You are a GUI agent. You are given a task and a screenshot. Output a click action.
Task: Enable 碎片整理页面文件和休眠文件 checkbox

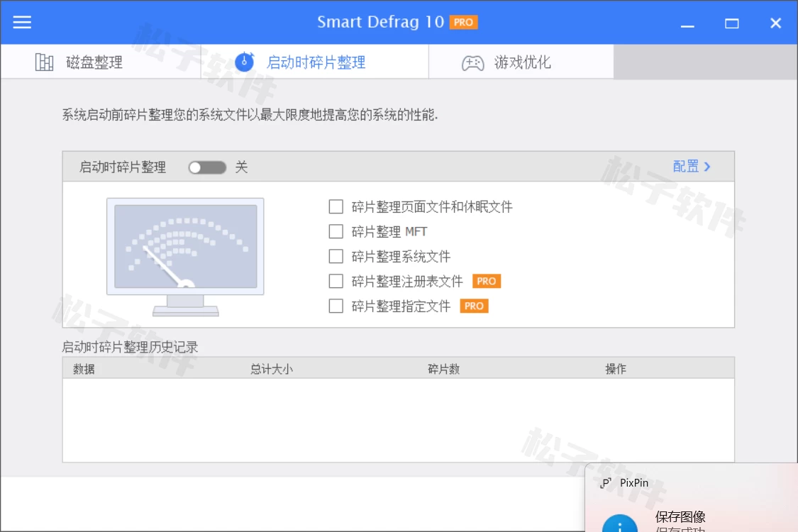point(336,206)
